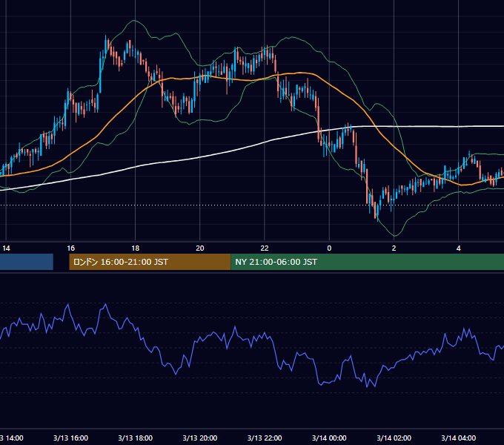504x445 pixels.
Task: Click hour label 14 under price chart
Action: [6, 248]
